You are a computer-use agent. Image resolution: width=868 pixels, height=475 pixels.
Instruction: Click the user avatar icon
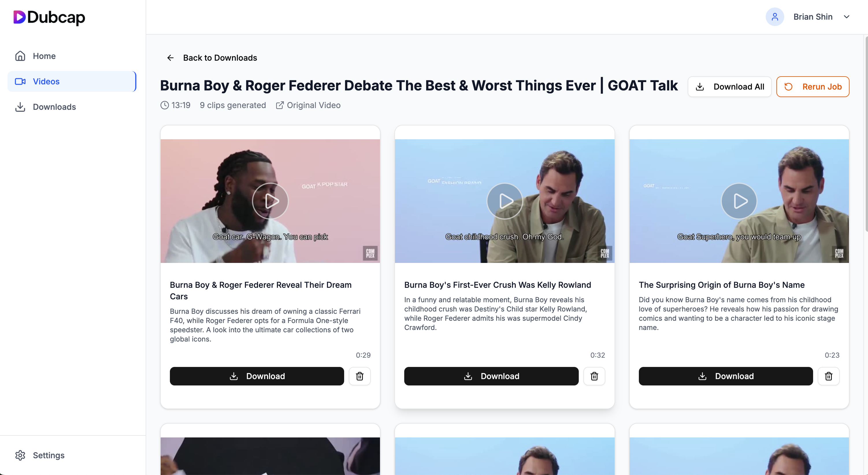tap(775, 17)
